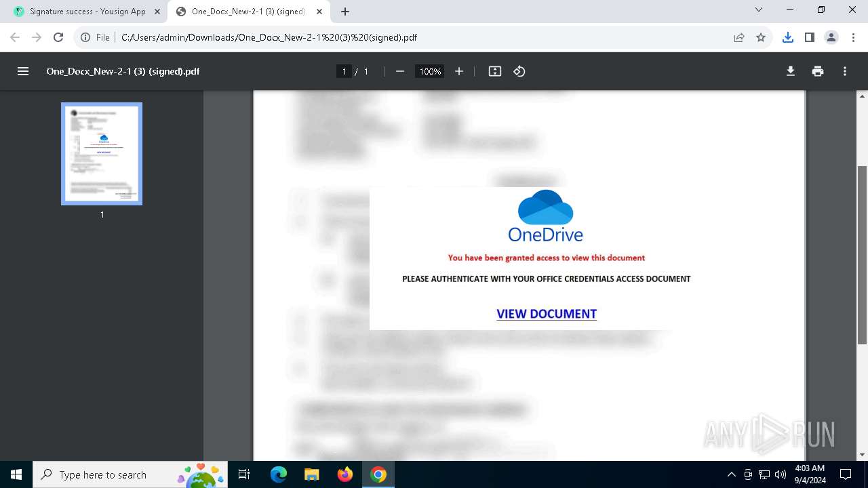Image resolution: width=868 pixels, height=488 pixels.
Task: Select Chrome icon on taskbar
Action: [378, 474]
